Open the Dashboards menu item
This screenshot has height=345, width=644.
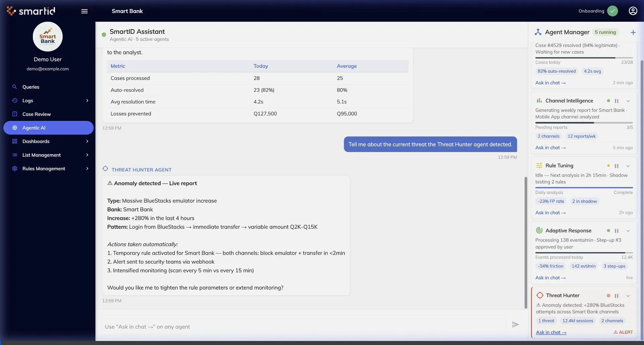[x=48, y=141]
